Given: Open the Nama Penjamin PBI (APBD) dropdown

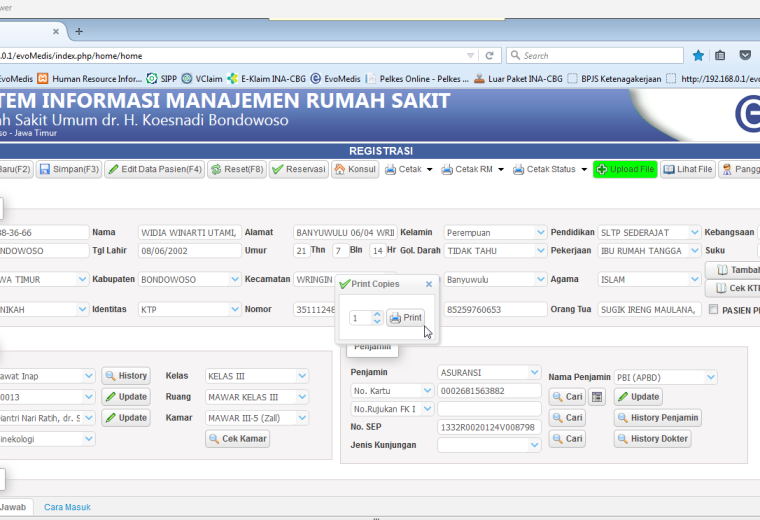Looking at the screenshot, I should pyautogui.click(x=711, y=377).
